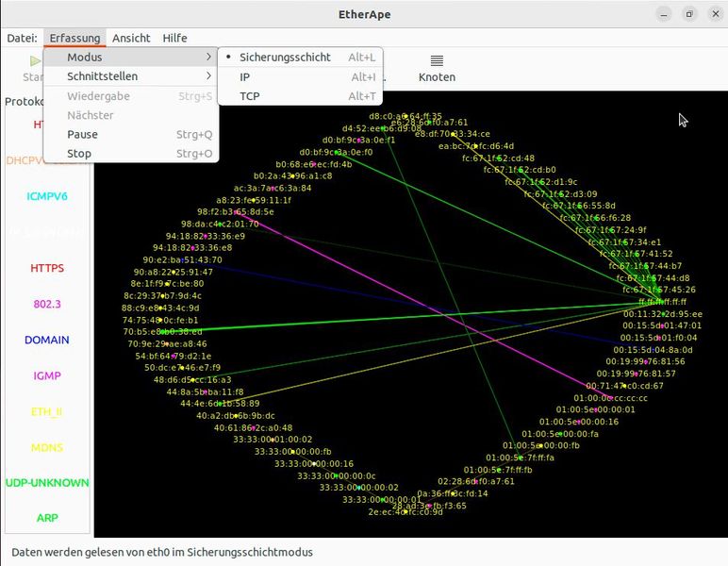Image resolution: width=728 pixels, height=566 pixels.
Task: Click node 70:b5:e8:b0:30:ed in diagram
Action: tap(162, 331)
